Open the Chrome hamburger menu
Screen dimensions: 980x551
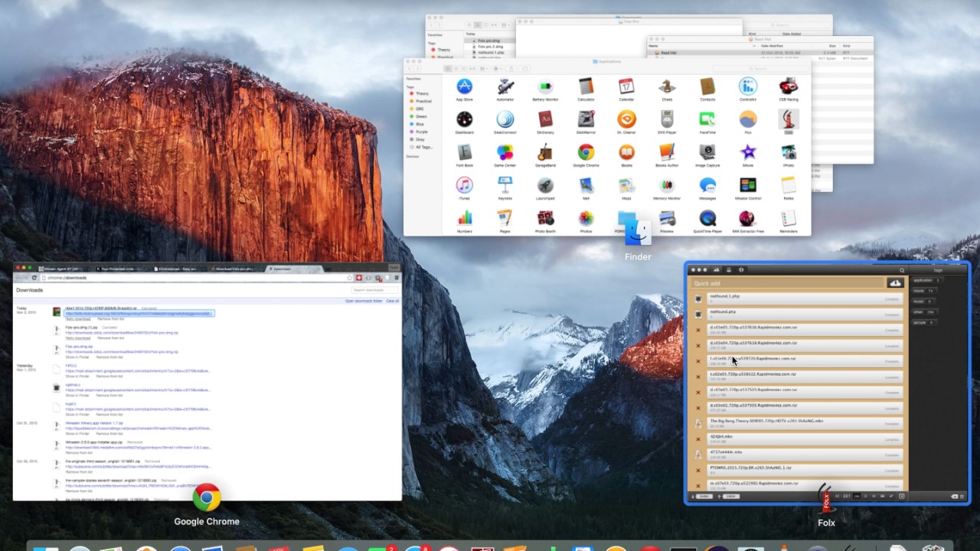click(396, 278)
